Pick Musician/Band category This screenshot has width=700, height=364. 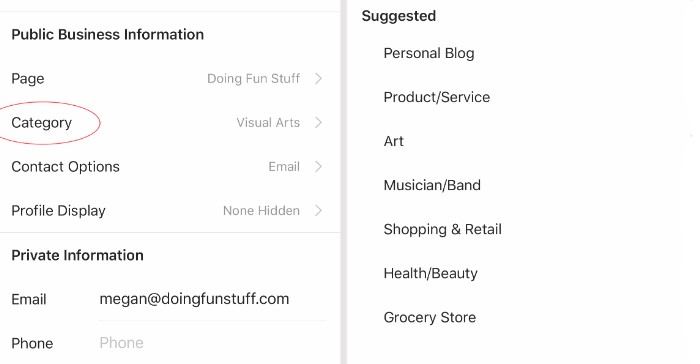pos(432,185)
